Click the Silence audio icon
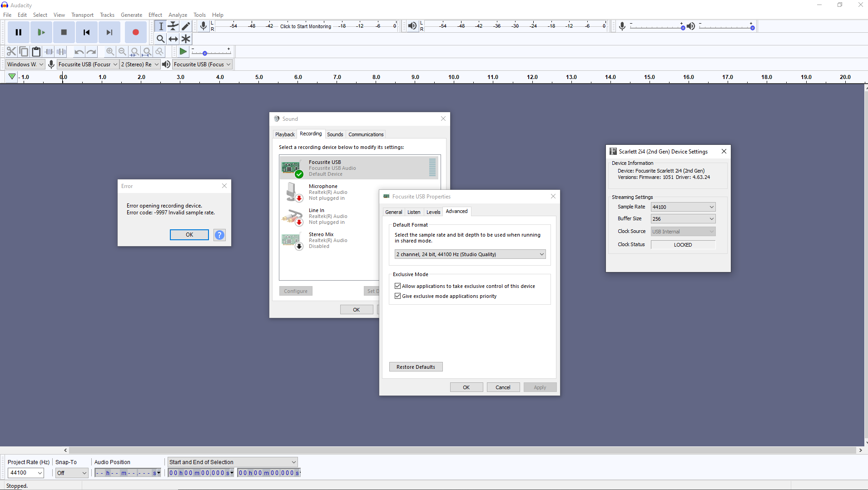Image resolution: width=868 pixels, height=490 pixels. point(61,52)
